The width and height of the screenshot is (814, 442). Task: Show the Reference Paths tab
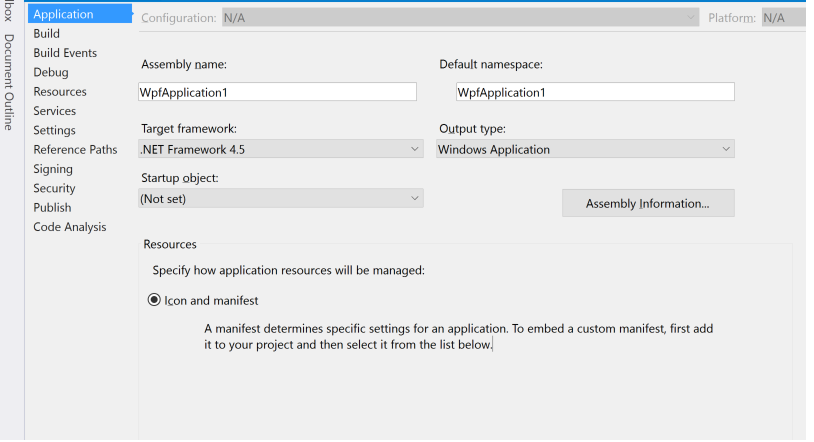point(75,150)
